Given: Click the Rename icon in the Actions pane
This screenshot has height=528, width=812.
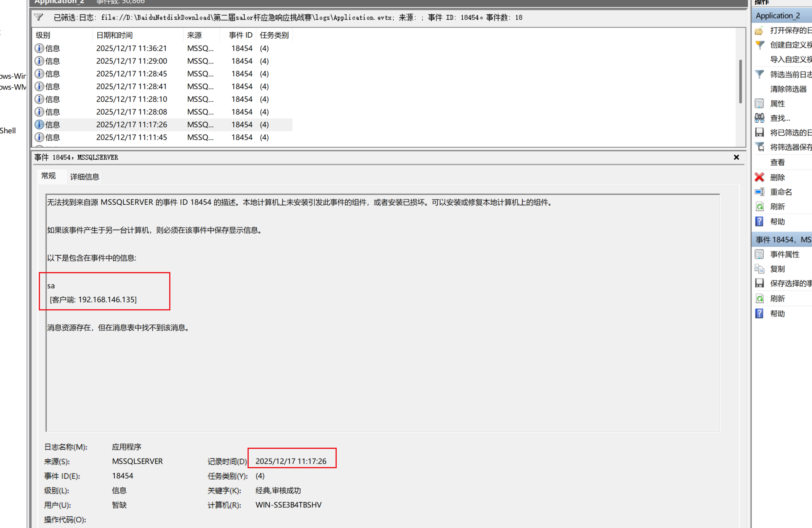Looking at the screenshot, I should click(760, 192).
